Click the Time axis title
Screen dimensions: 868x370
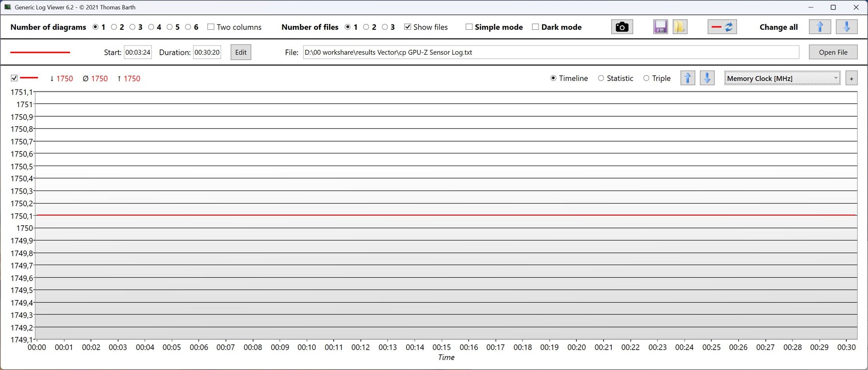tap(446, 357)
